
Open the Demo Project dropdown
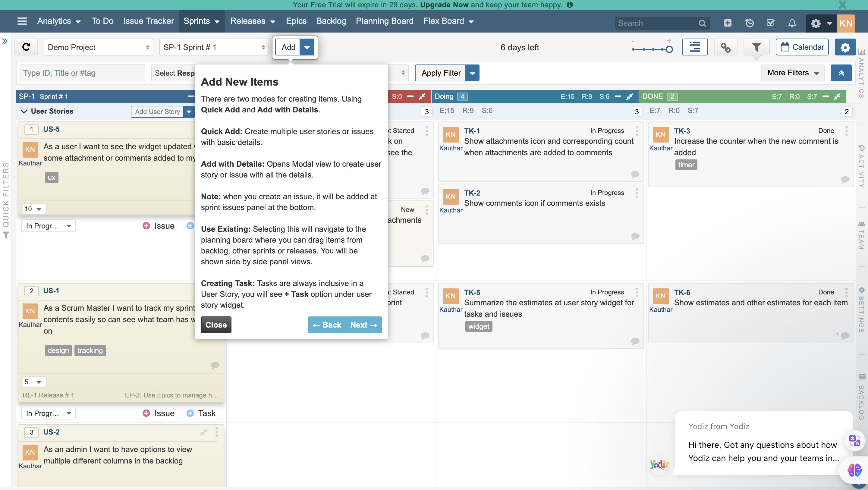coord(98,47)
